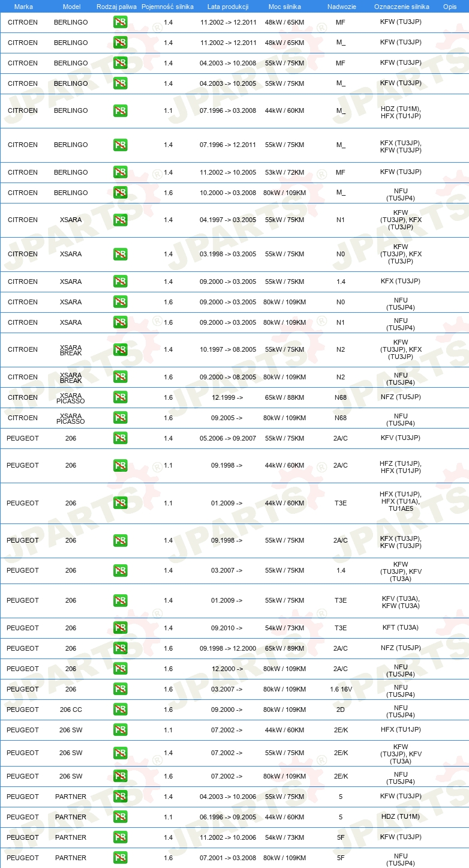Click the '1.6 16V' body cell
Viewport: 469px width, 868px height.
pos(341,689)
